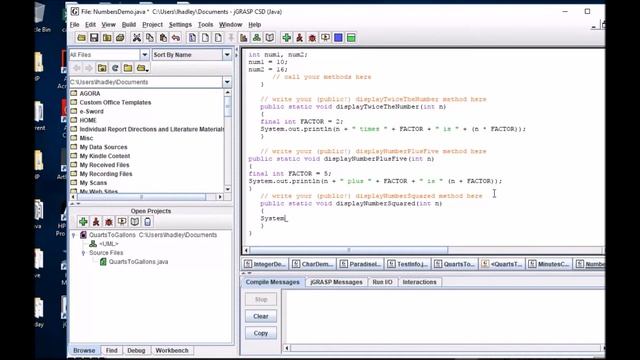
Task: Click the green window toolbar icon
Action: [351, 38]
